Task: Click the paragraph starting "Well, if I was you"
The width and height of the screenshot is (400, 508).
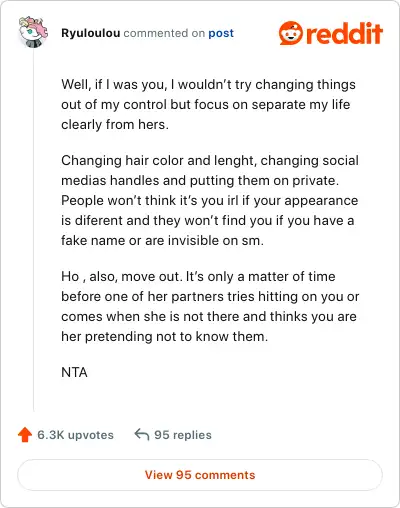Action: pos(208,104)
